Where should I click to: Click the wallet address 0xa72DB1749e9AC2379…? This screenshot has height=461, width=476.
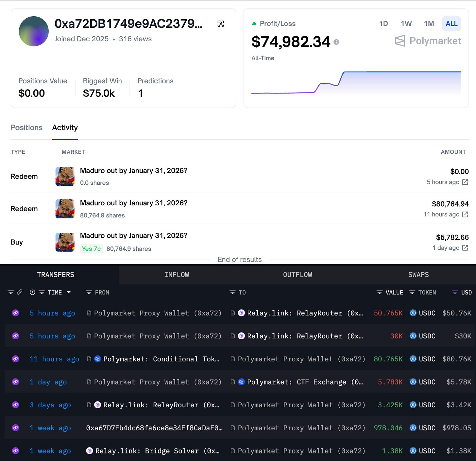[x=128, y=24]
